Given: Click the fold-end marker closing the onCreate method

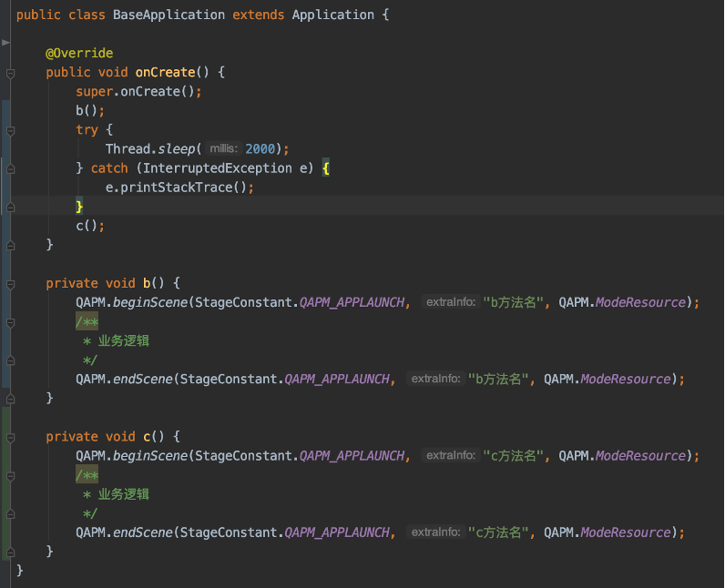Looking at the screenshot, I should (10, 245).
